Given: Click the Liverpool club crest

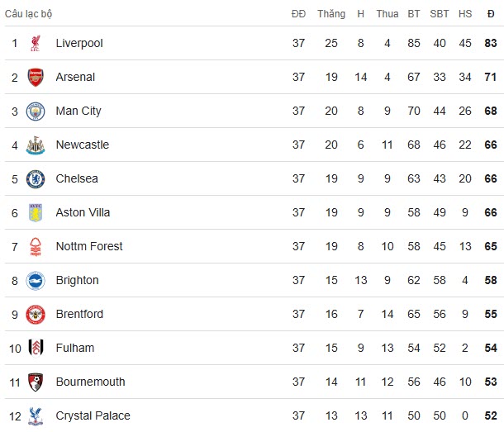Looking at the screenshot, I should coord(36,43).
